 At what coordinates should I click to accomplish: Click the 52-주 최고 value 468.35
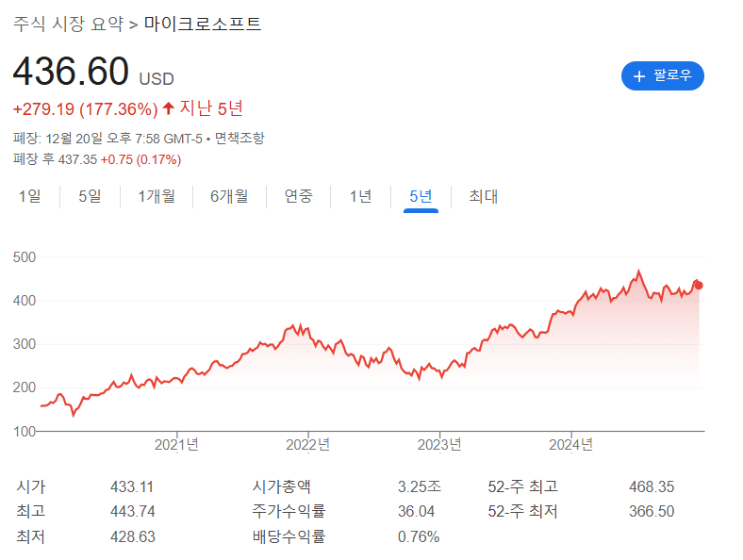(652, 486)
